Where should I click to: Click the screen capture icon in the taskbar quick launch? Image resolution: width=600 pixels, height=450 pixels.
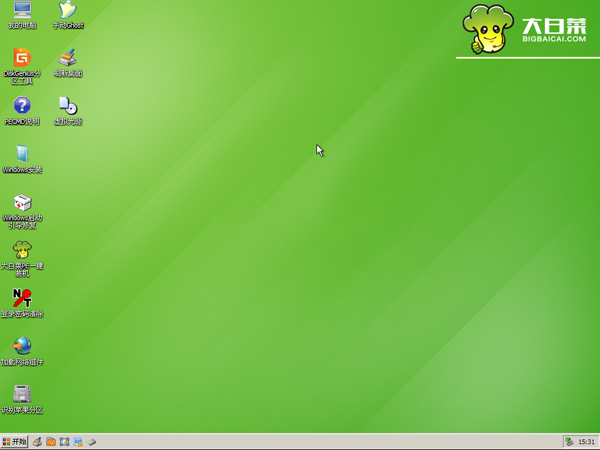(x=64, y=442)
